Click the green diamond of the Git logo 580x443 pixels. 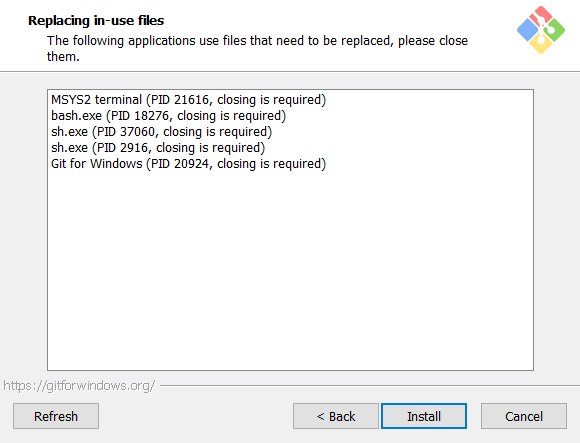(x=554, y=30)
